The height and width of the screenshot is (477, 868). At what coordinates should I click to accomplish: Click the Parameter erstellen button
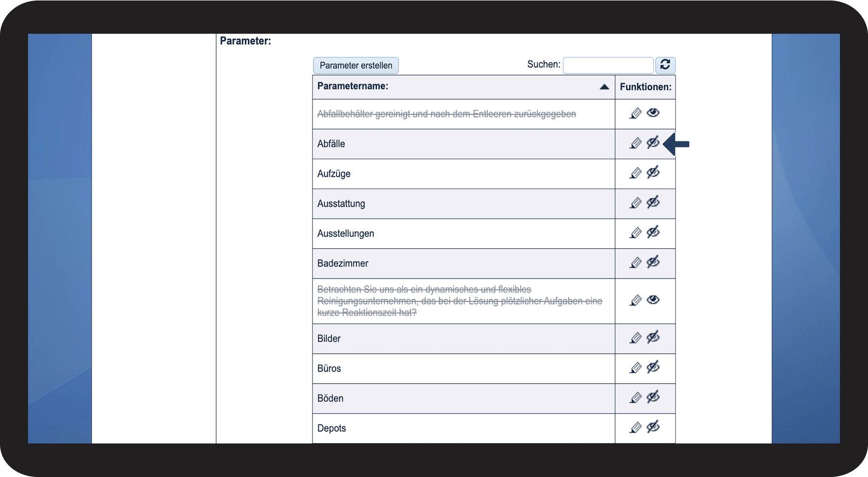tap(356, 65)
